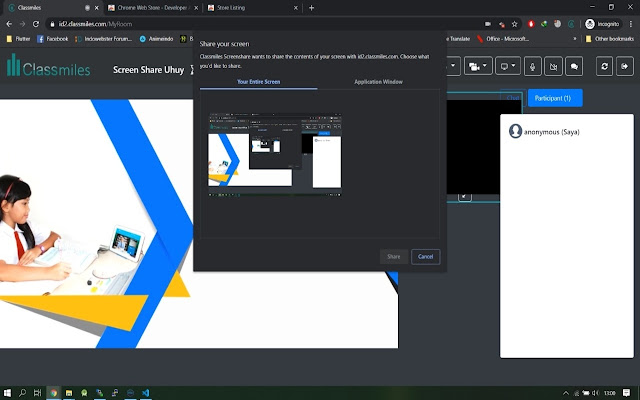This screenshot has width=640, height=400.
Task: Open the Windows Start menu
Action: 7,393
